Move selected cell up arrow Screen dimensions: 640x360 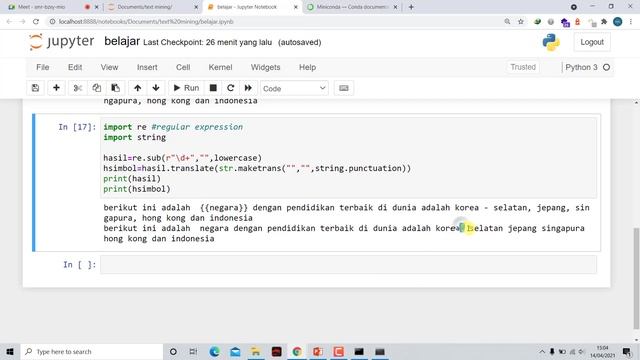coord(138,88)
